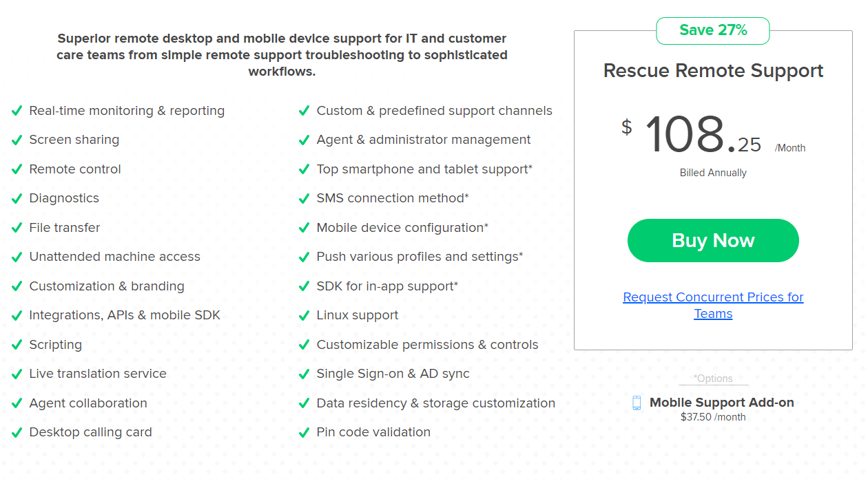
Task: Click the checkmark next to Screen sharing
Action: pyautogui.click(x=17, y=140)
